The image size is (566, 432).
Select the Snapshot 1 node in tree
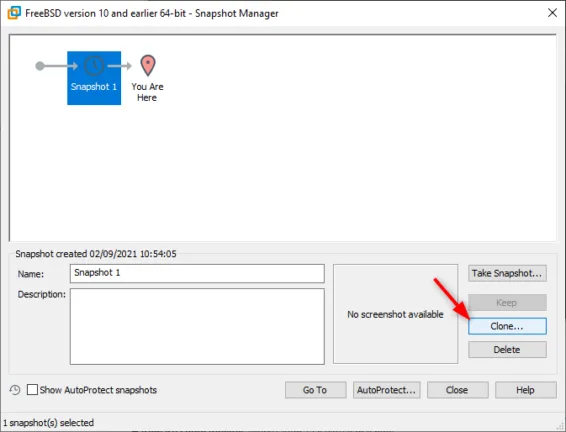(x=94, y=78)
